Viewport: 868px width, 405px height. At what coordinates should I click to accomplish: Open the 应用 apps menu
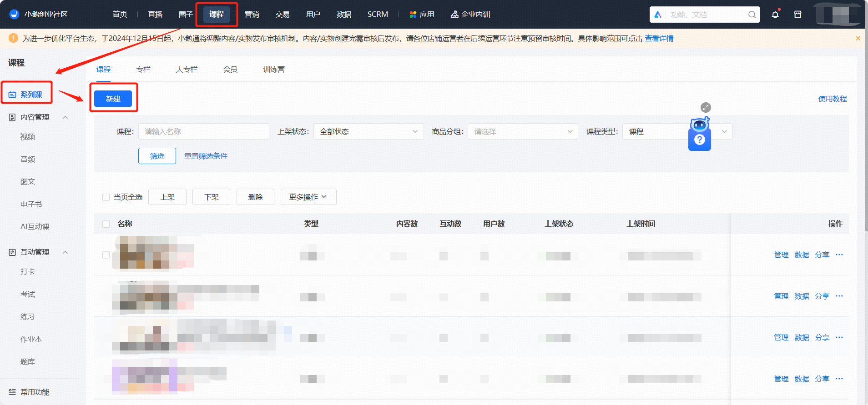coord(422,15)
